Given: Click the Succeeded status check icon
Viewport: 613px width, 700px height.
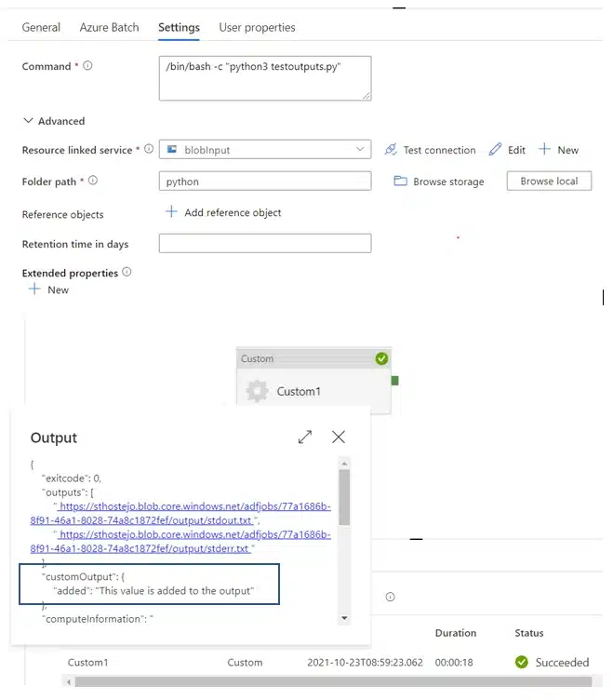Looking at the screenshot, I should point(522,662).
